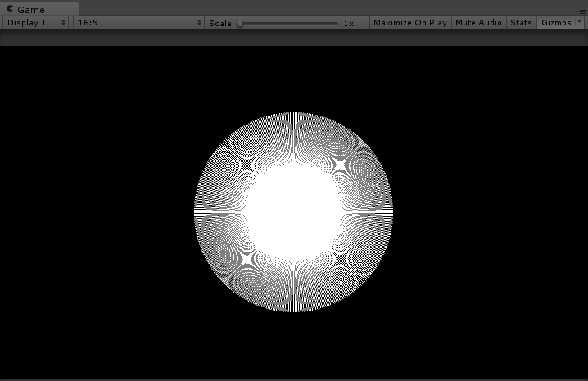588x381 pixels.
Task: Toggle the Stats overlay
Action: coord(521,22)
